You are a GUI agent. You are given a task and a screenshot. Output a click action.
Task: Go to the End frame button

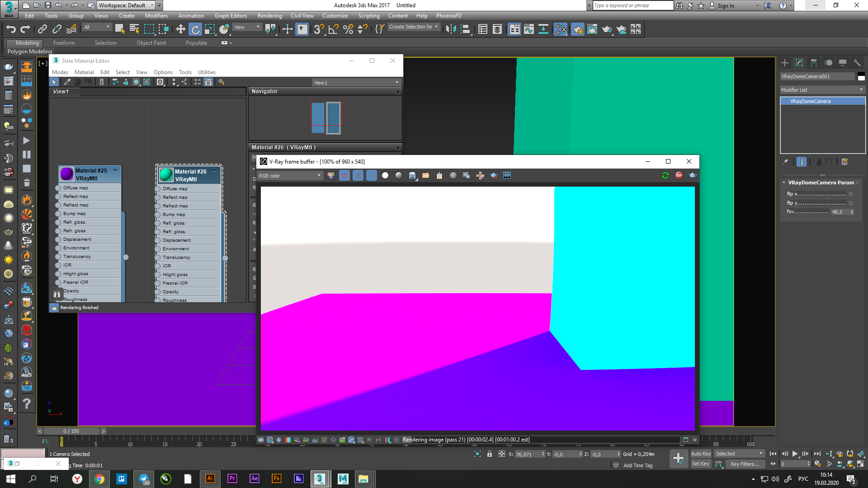pos(817,454)
